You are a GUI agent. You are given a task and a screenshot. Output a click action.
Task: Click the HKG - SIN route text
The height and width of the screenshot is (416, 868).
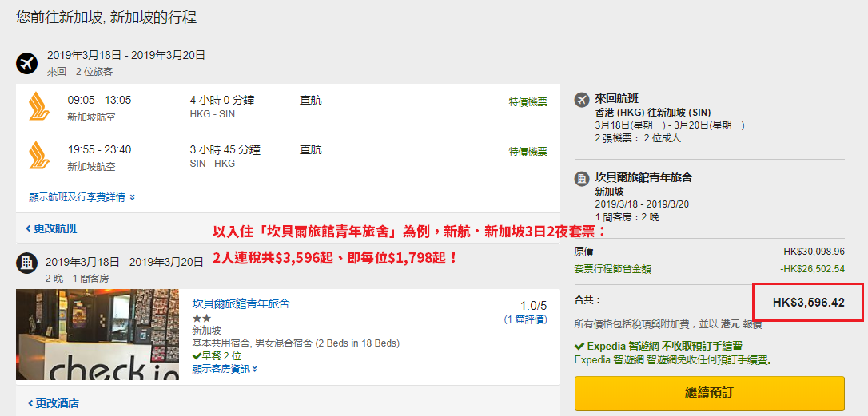coord(212,114)
